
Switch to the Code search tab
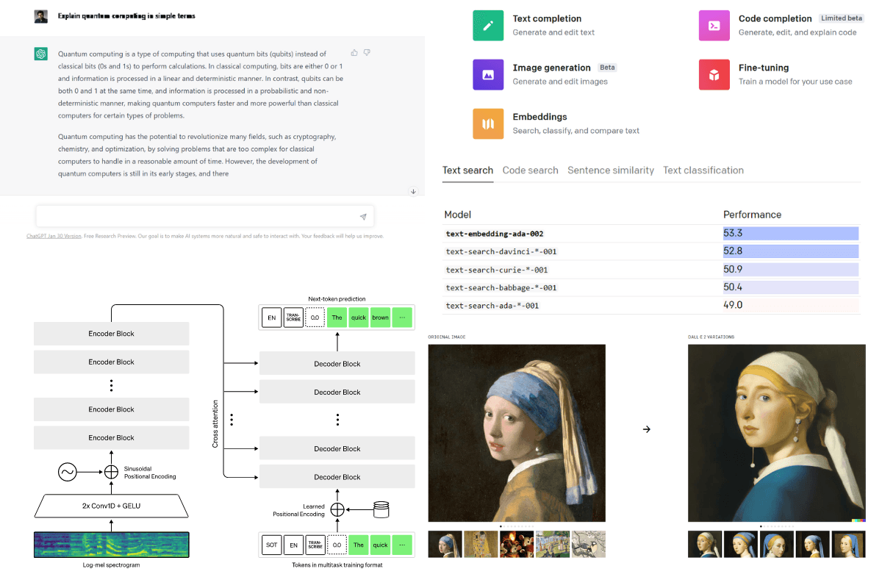tap(531, 170)
